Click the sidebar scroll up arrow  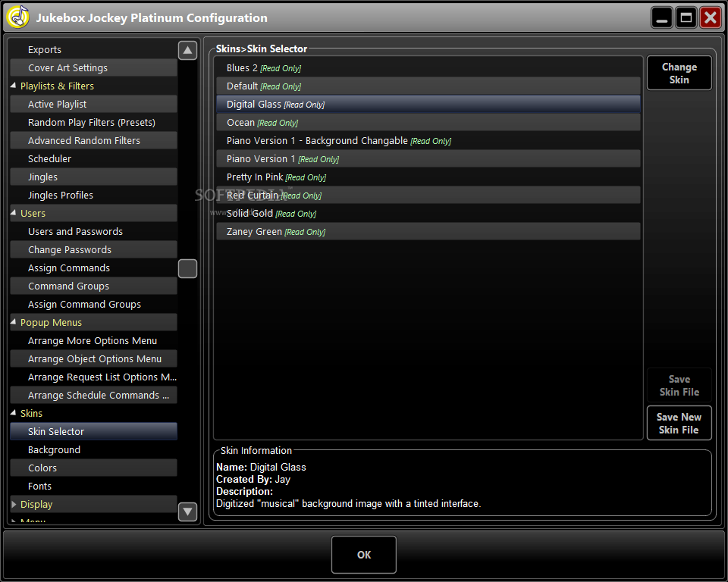[187, 50]
